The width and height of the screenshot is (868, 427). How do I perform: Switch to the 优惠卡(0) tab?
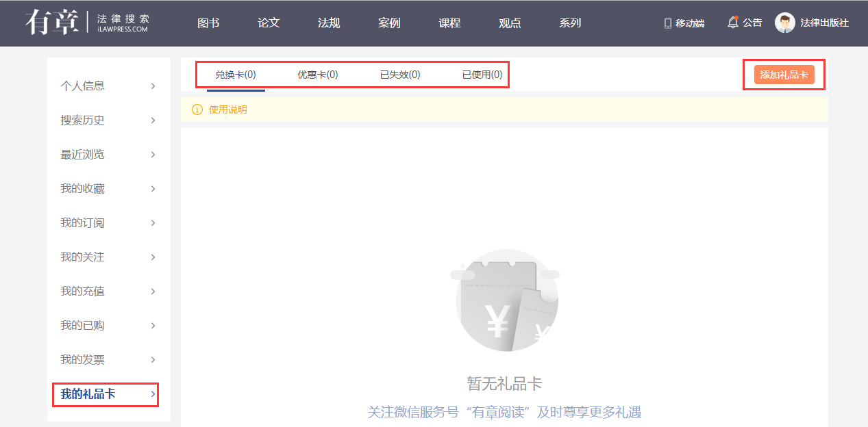[317, 75]
